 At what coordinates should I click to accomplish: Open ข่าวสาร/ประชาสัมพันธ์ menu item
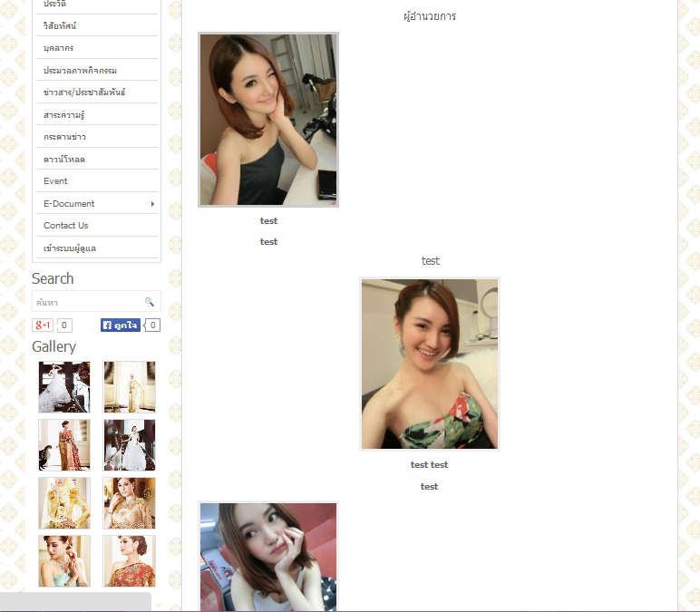[x=97, y=92]
